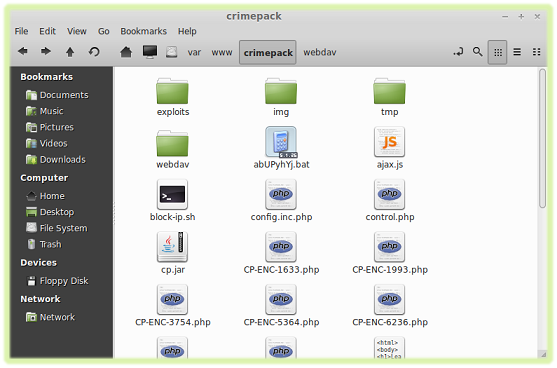Go up to the parent directory
This screenshot has height=368, width=557.
(70, 52)
